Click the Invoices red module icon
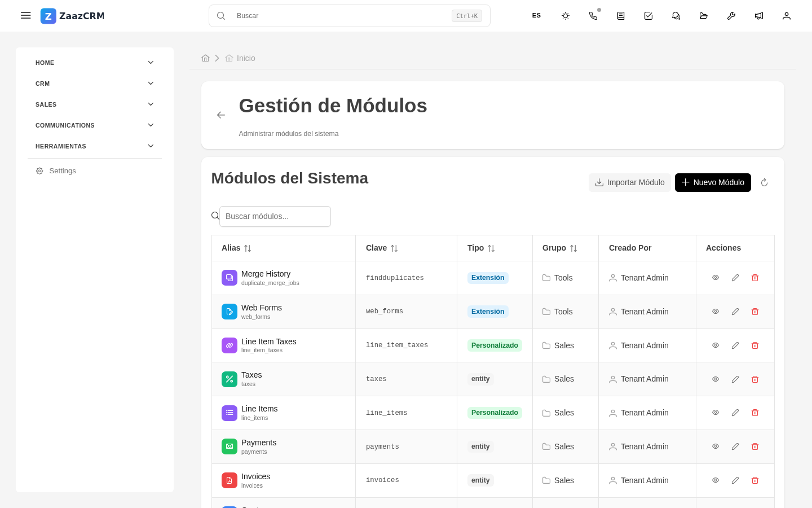Screen dimensions: 812x508 [230, 480]
